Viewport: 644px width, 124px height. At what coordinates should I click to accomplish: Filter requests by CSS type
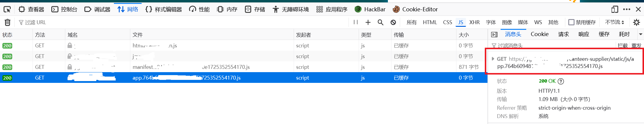tap(448, 22)
